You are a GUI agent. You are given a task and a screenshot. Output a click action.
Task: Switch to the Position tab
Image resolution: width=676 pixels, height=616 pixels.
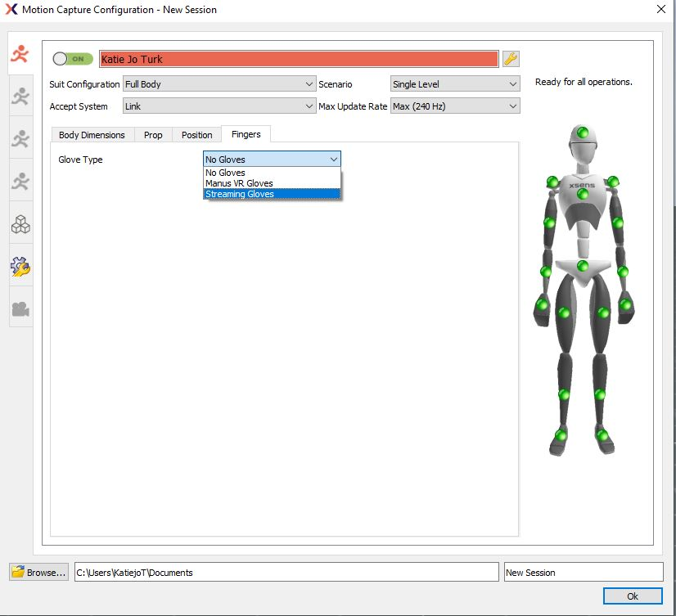pos(196,134)
